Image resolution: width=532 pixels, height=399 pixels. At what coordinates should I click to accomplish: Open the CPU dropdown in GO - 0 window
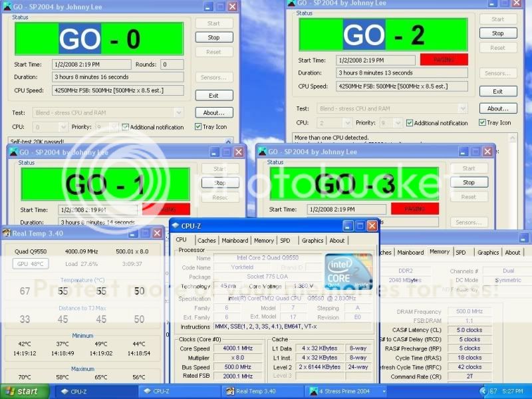[x=63, y=127]
